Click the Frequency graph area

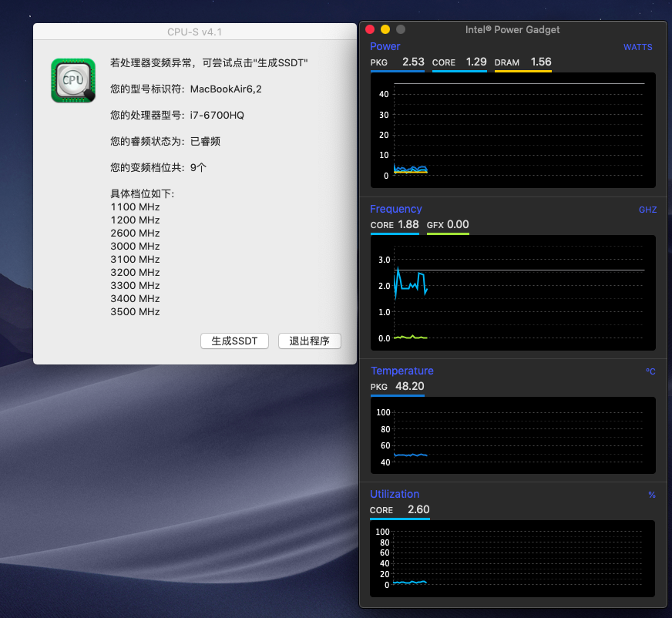[513, 293]
